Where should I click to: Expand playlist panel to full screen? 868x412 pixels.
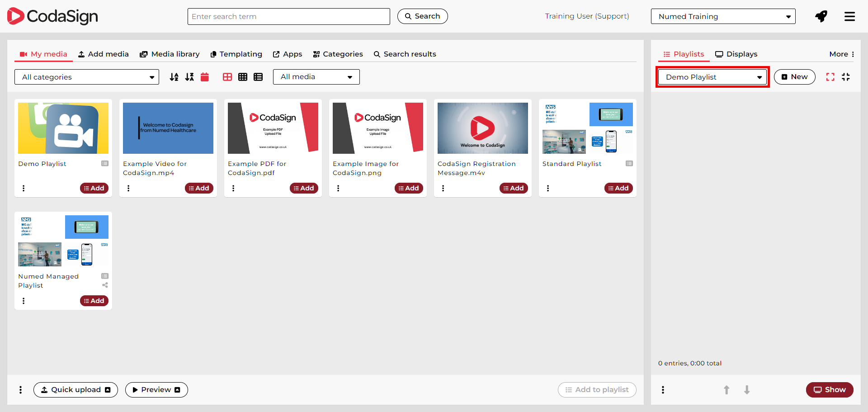pos(830,77)
